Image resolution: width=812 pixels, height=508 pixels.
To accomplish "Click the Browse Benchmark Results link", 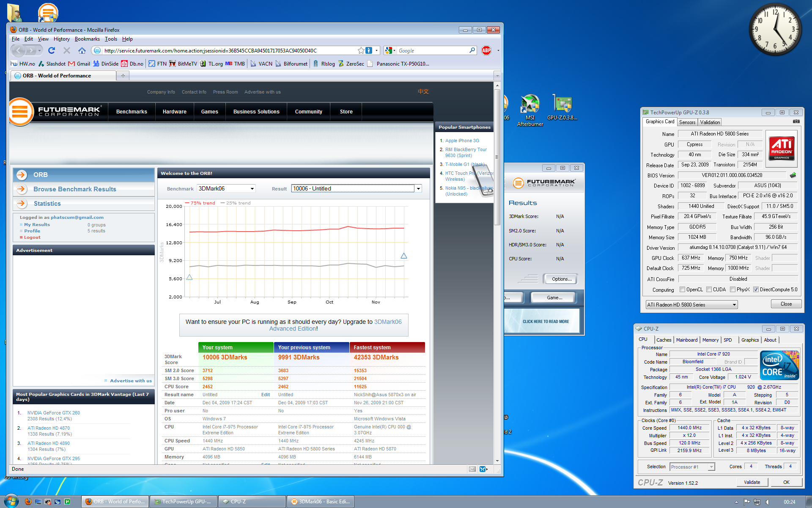I will (74, 189).
